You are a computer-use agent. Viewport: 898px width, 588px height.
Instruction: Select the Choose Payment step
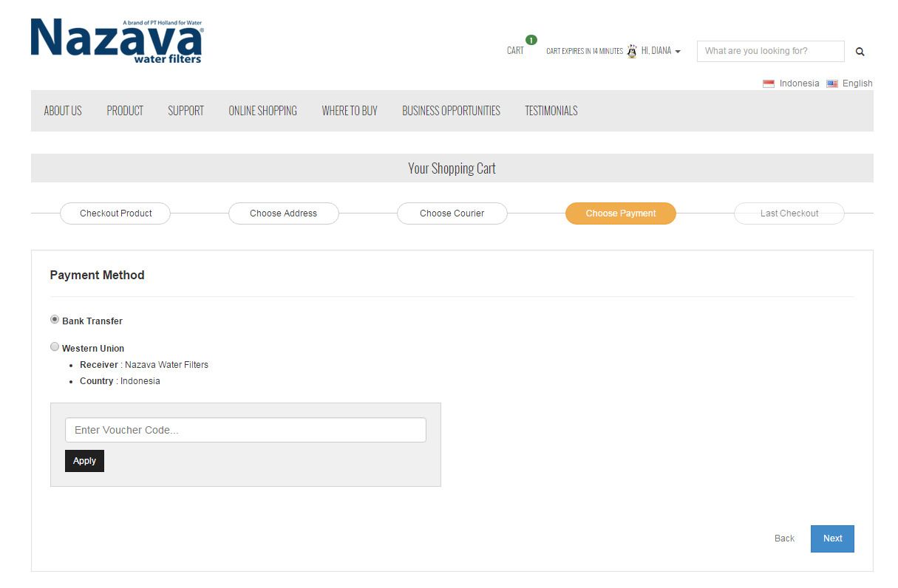[621, 213]
